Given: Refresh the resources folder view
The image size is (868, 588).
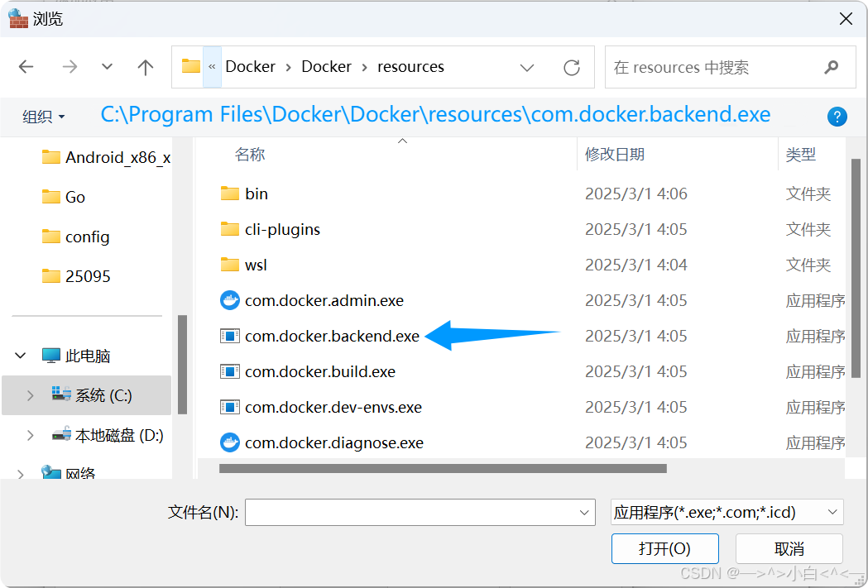Looking at the screenshot, I should pos(572,67).
